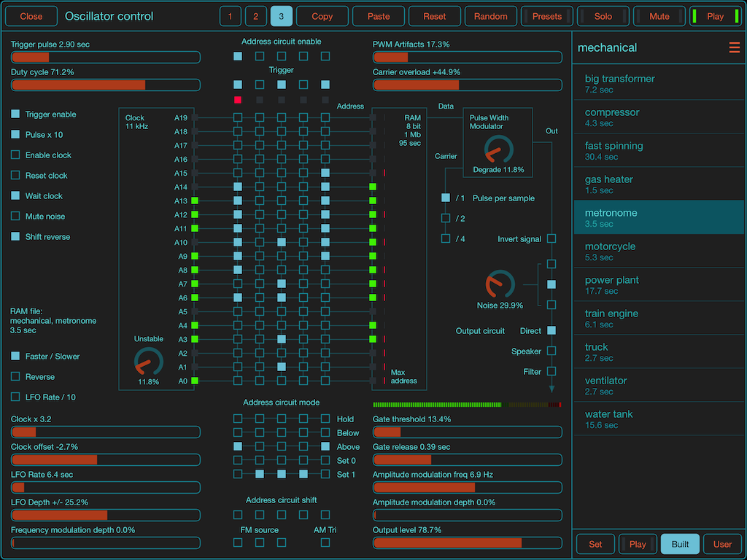This screenshot has height=560, width=747.
Task: Click the Unstable knob inside the Clock panel
Action: pos(149,363)
